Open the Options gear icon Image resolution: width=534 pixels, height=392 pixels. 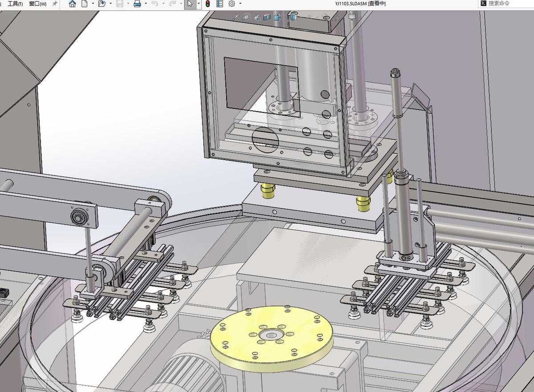[231, 4]
